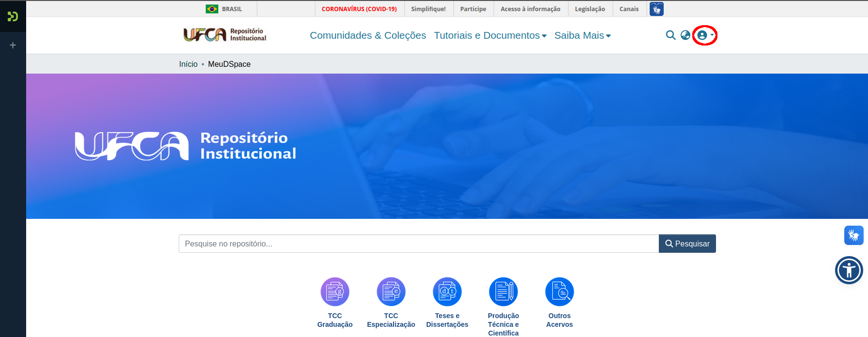Open Acesso à informação link

[x=531, y=9]
